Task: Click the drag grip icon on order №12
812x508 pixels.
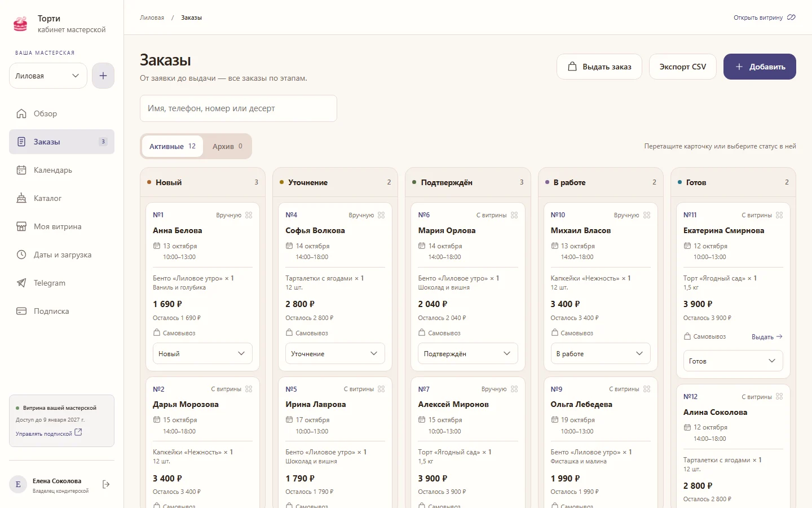Action: point(779,397)
